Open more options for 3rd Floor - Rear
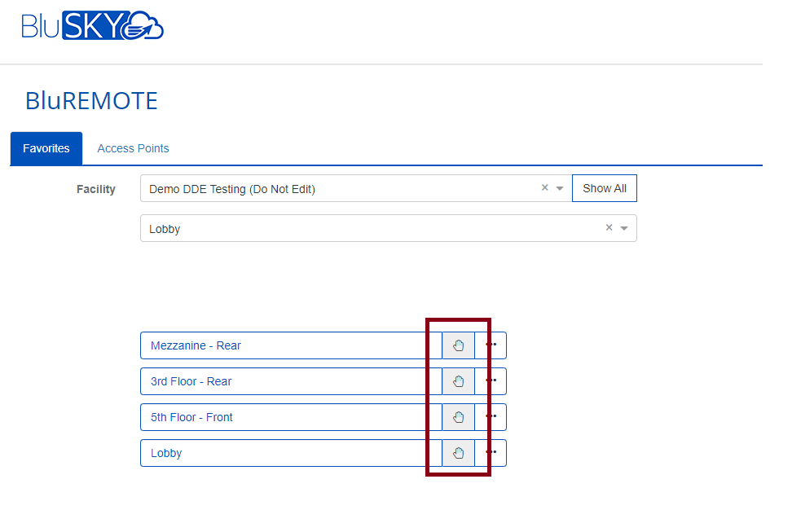 coord(491,381)
